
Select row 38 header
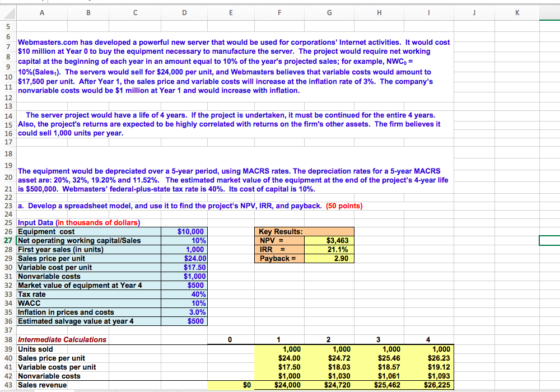click(x=8, y=340)
